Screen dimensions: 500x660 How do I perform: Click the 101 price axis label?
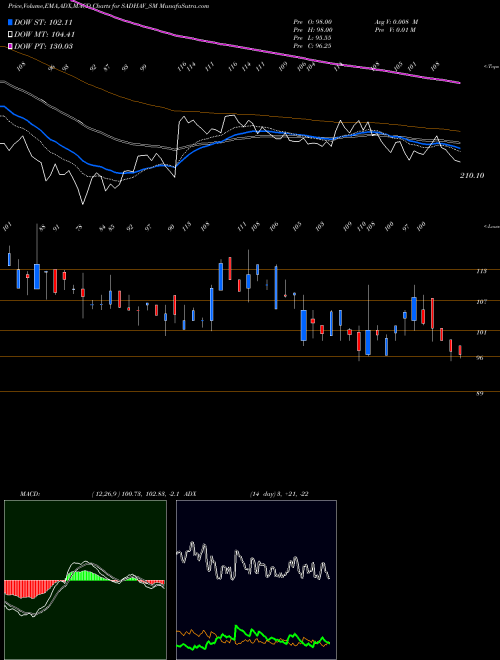click(481, 332)
